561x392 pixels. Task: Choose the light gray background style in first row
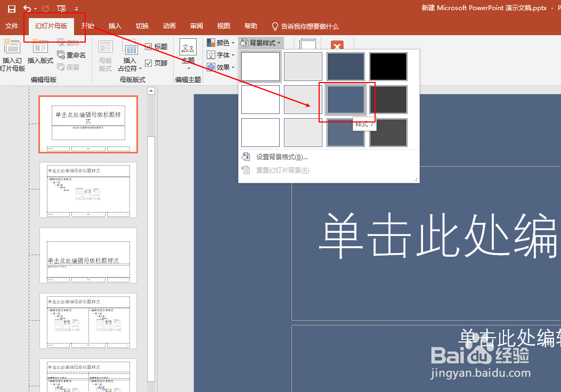(303, 67)
